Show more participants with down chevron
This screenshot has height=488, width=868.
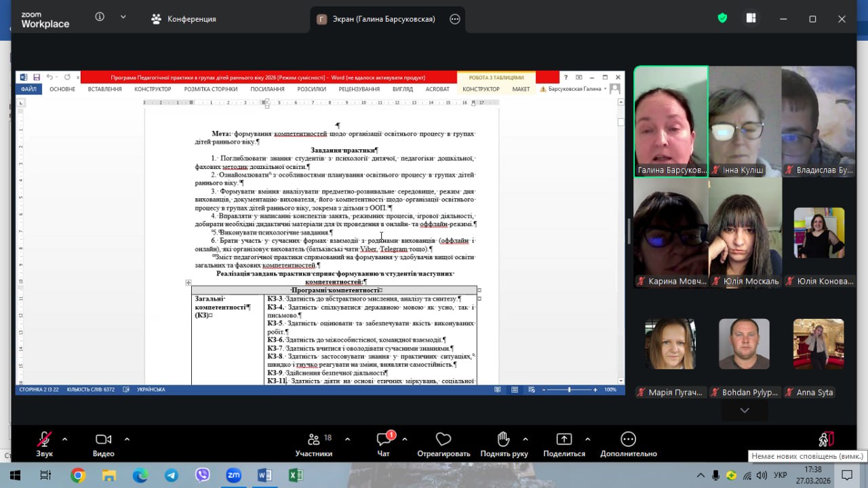click(745, 410)
